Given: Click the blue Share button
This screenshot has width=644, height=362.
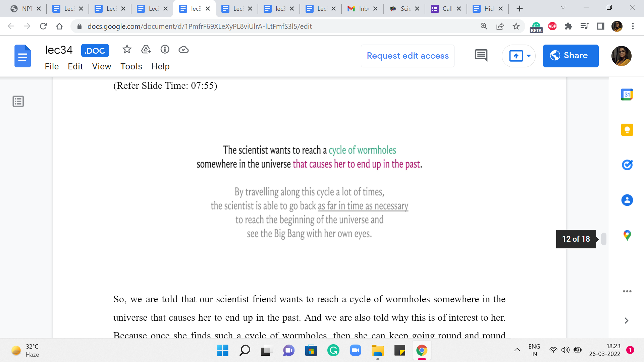Looking at the screenshot, I should pos(571,56).
